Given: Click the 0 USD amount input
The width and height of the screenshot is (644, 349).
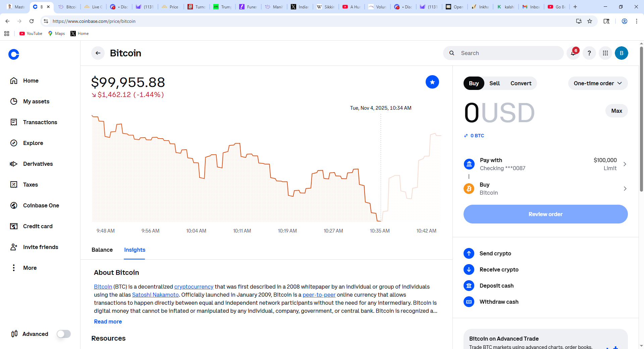Looking at the screenshot, I should (x=499, y=113).
